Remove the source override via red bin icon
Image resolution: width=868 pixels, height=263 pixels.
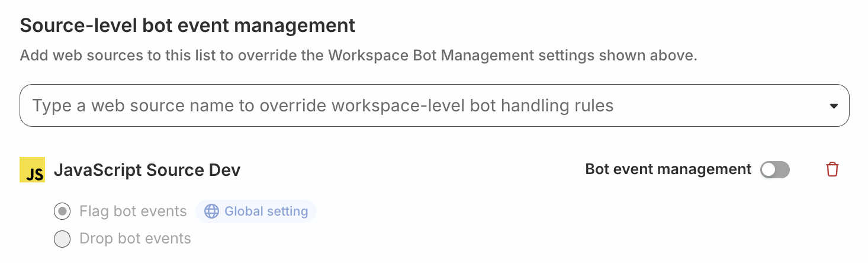point(832,169)
